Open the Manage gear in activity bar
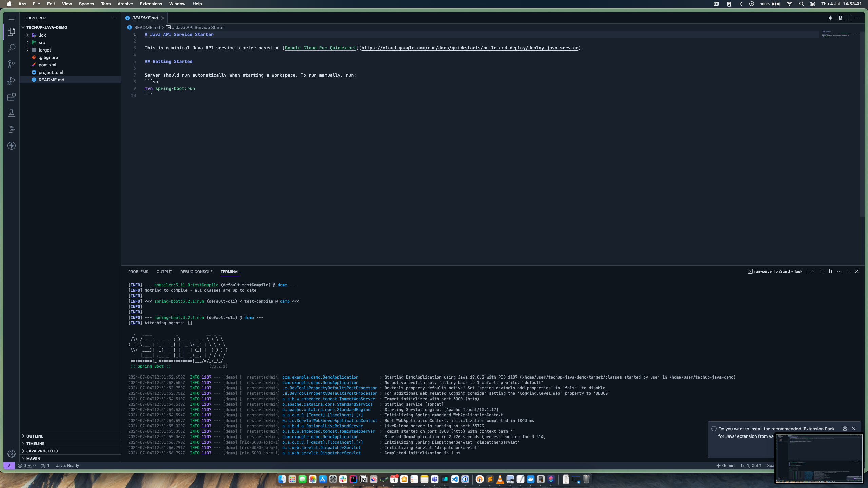Image resolution: width=868 pixels, height=488 pixels. tap(12, 453)
